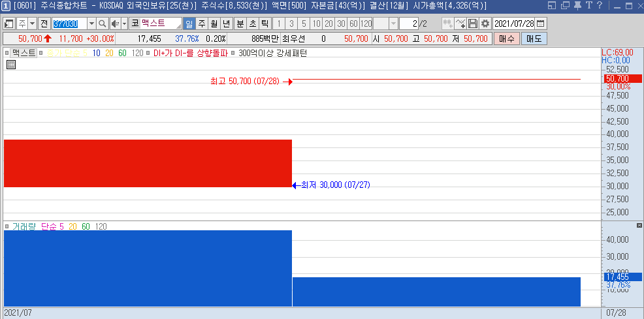Toggle the marker before 맥스트 legend
The width and height of the screenshot is (644, 319).
coord(7,53)
